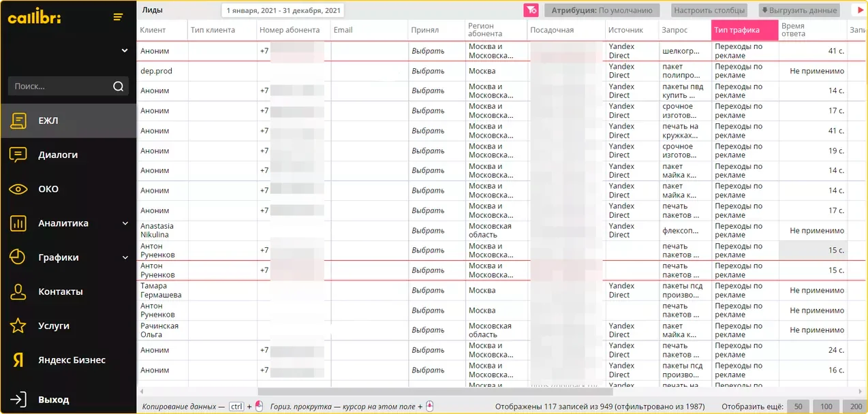Screen dimensions: 868x414
Task: Open the date range 2021 picker
Action: coord(283,10)
